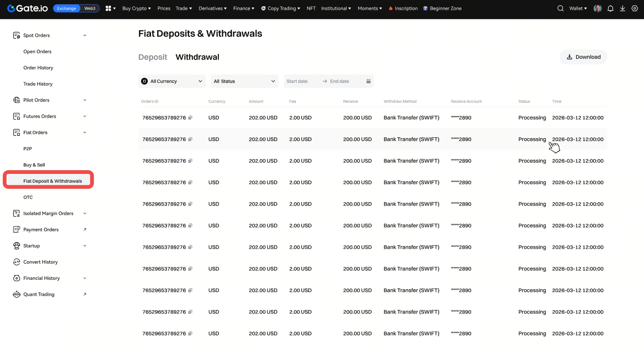The width and height of the screenshot is (644, 345).
Task: Open the search magnifier icon
Action: (x=560, y=8)
